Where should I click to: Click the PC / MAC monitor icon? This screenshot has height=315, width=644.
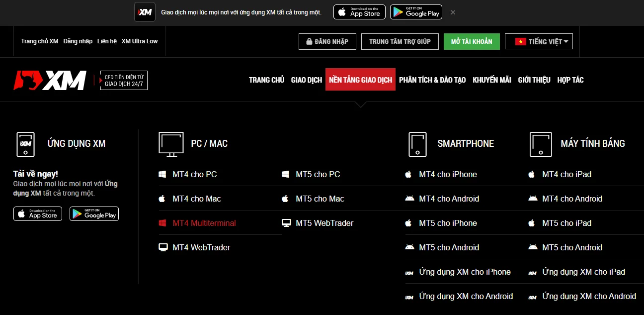pos(171,144)
